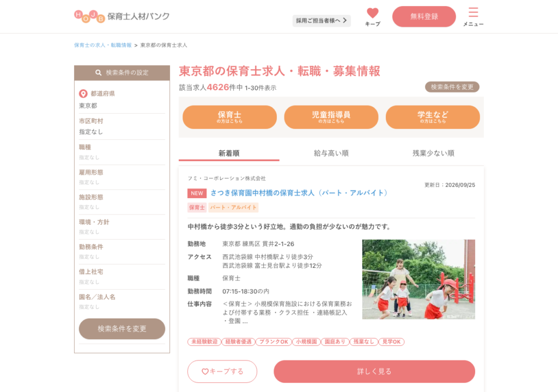This screenshot has height=392, width=558.
Task: Click the nursery playground photo thumbnail
Action: coord(418,279)
